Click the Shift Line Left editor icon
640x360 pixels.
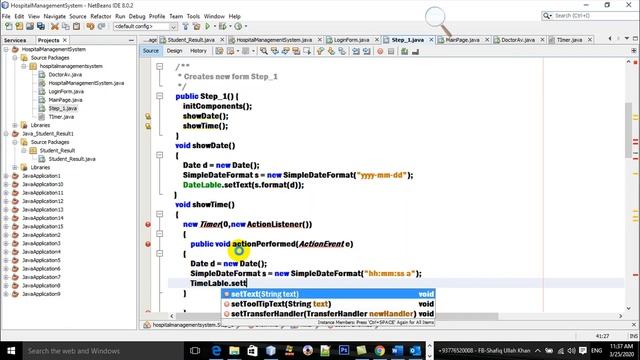[356, 51]
